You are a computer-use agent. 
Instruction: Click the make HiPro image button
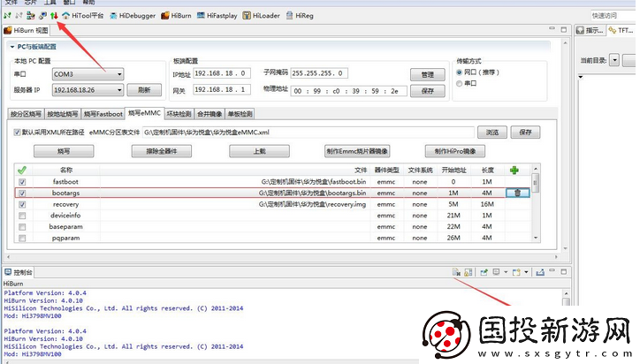point(454,151)
